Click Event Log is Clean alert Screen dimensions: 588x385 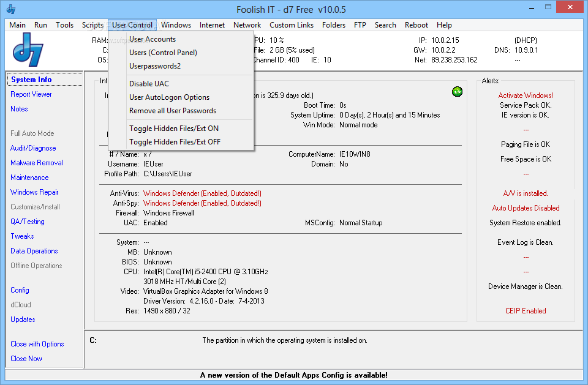tap(526, 242)
